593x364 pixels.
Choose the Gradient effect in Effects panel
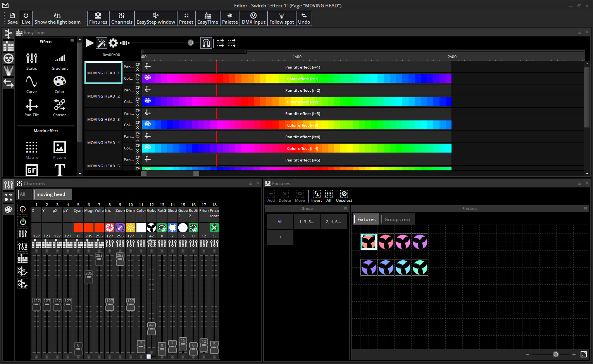[x=59, y=58]
